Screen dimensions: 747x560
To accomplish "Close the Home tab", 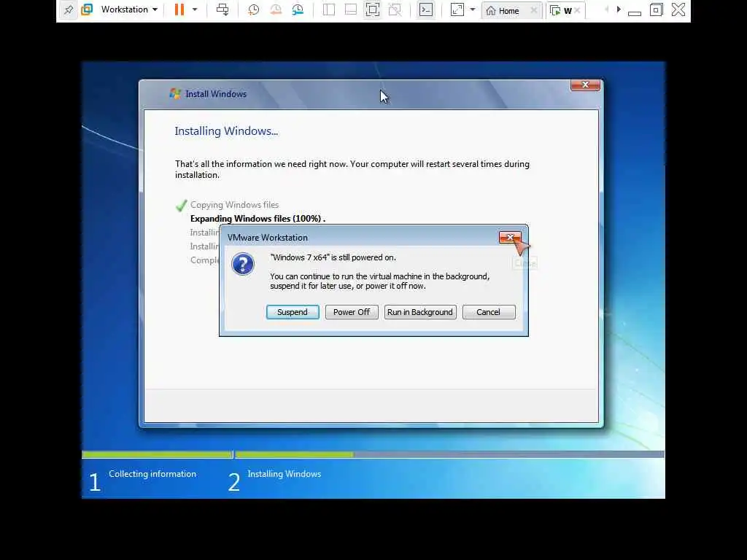I will 534,10.
